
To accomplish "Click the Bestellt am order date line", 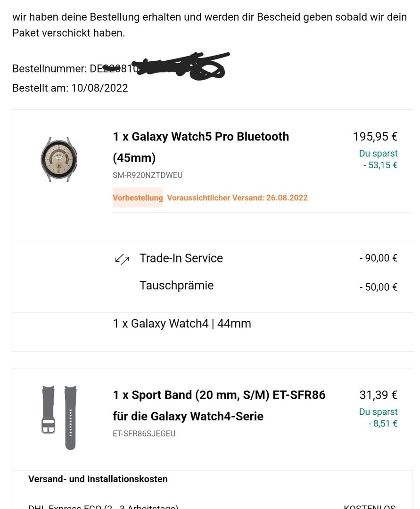I will pos(70,88).
